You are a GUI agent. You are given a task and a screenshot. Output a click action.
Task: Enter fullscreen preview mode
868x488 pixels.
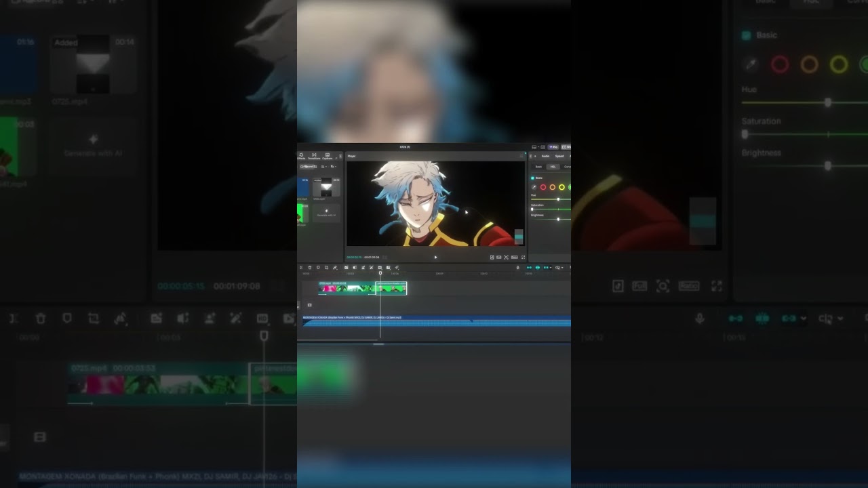click(523, 257)
